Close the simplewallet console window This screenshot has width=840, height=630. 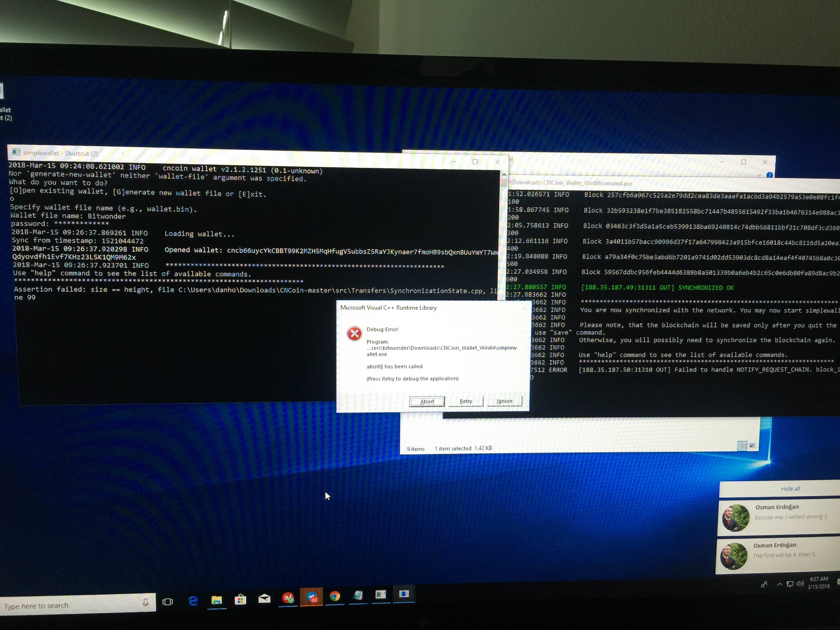click(497, 162)
